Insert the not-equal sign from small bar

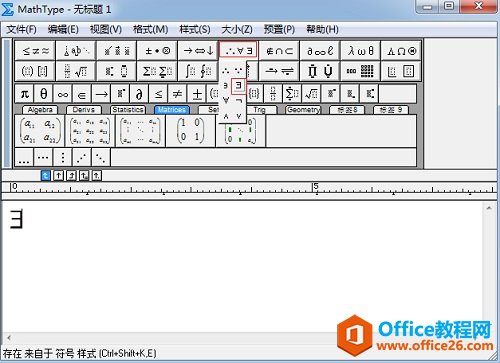click(178, 94)
